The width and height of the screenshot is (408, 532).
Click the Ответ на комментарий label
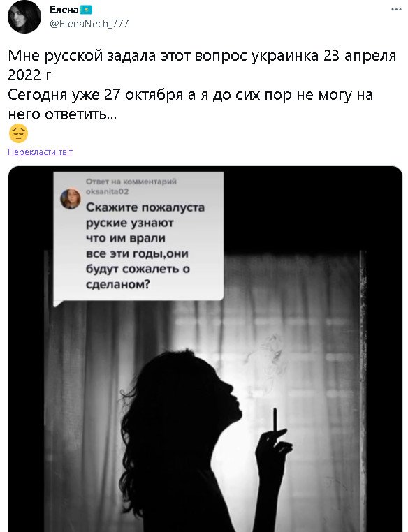tap(131, 182)
